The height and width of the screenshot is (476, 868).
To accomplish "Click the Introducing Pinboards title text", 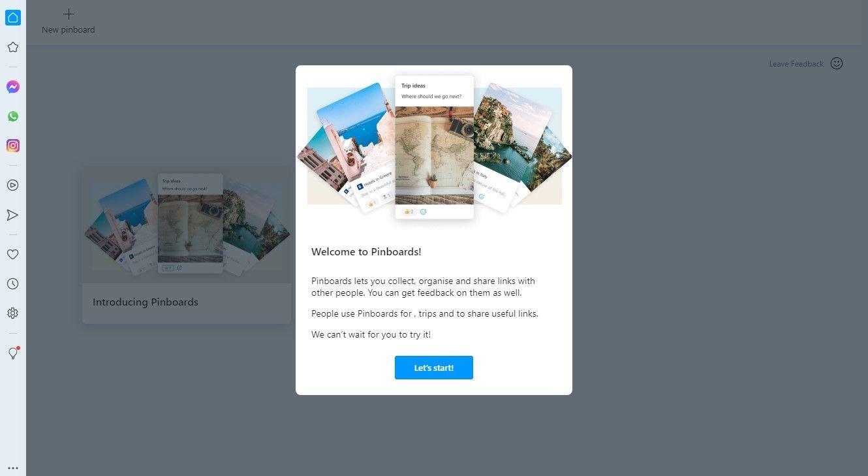I will click(146, 302).
